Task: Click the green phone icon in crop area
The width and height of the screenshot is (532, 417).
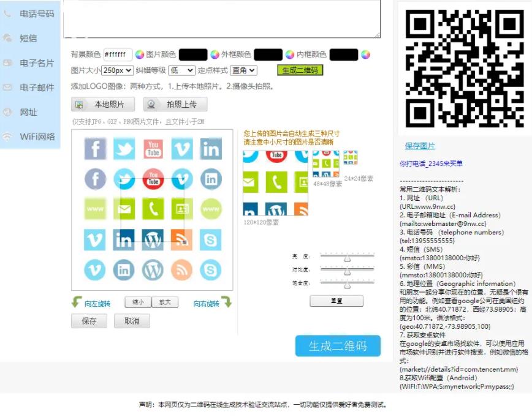Action: [x=153, y=209]
